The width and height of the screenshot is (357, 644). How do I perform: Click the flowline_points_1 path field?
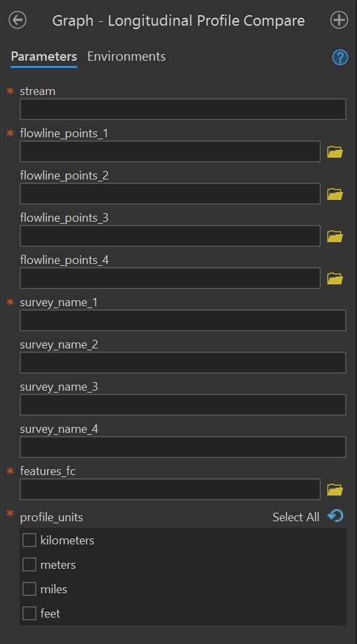click(x=170, y=152)
